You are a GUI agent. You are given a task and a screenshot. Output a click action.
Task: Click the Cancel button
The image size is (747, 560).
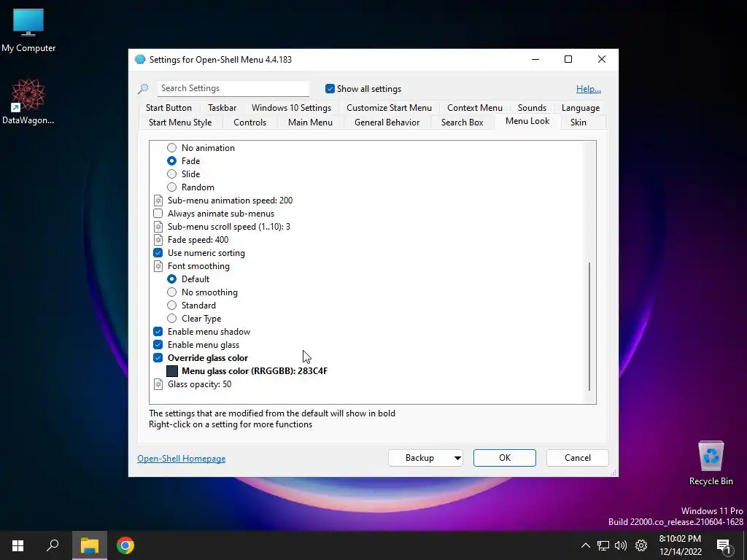click(x=578, y=458)
